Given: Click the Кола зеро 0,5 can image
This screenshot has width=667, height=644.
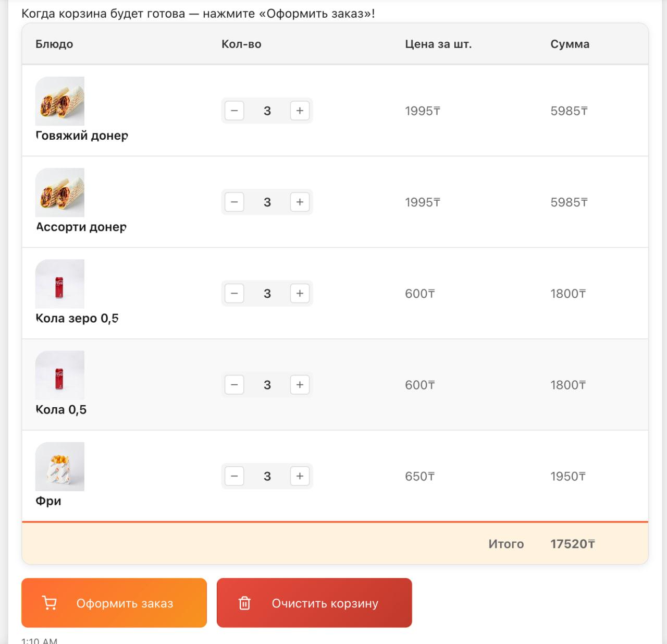Looking at the screenshot, I should click(60, 284).
